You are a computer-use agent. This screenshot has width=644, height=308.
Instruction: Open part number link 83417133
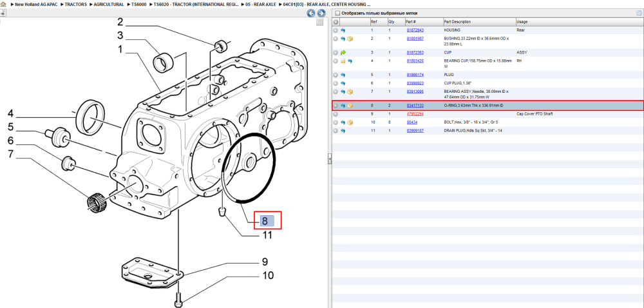pos(415,106)
